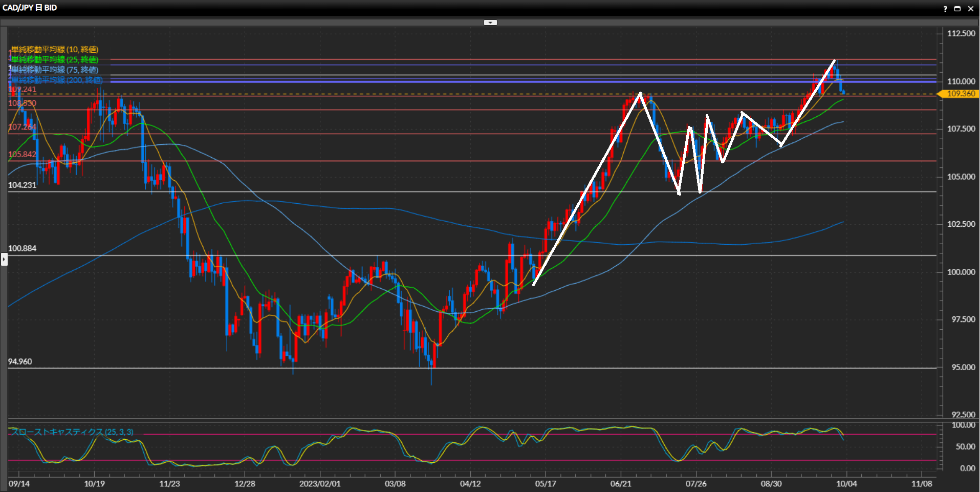Click the red 107.264 line label
Screen dimensions: 980x492
click(x=22, y=127)
